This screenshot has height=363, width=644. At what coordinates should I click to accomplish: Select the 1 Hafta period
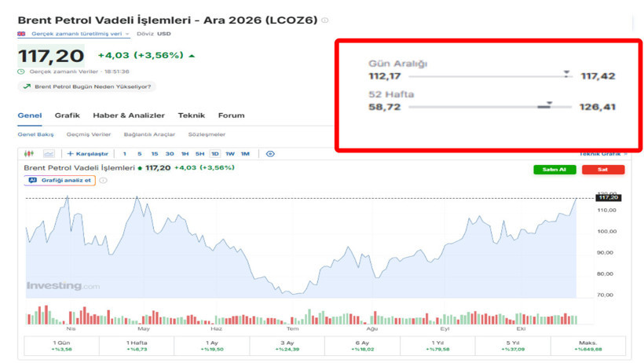[137, 346]
